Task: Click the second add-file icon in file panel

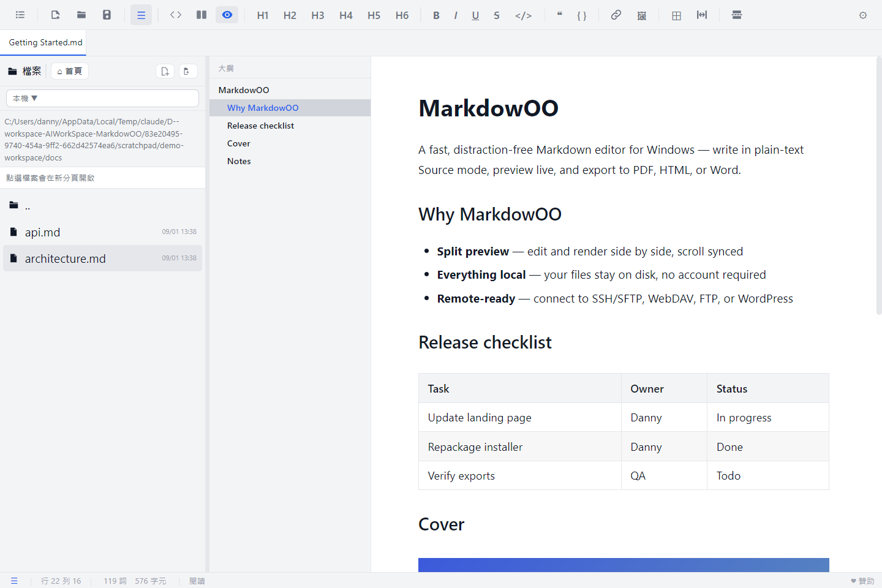Action: [x=187, y=72]
